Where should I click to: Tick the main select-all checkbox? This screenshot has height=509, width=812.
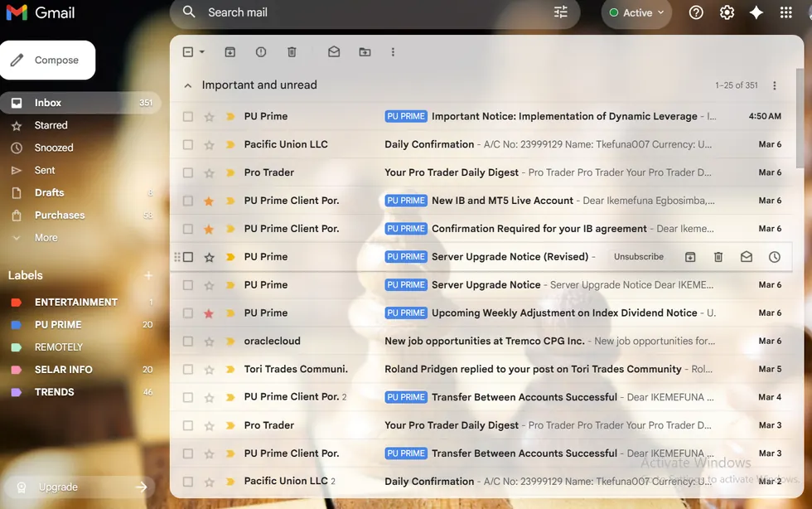click(188, 52)
